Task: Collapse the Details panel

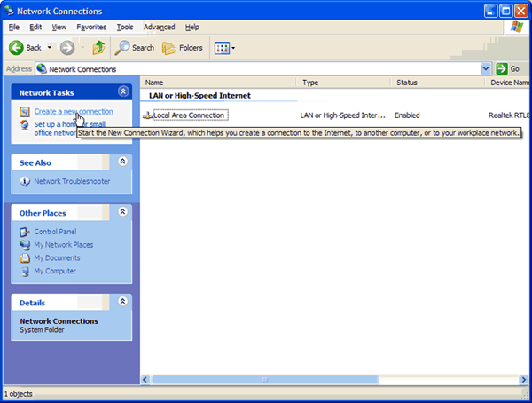Action: coord(123,303)
